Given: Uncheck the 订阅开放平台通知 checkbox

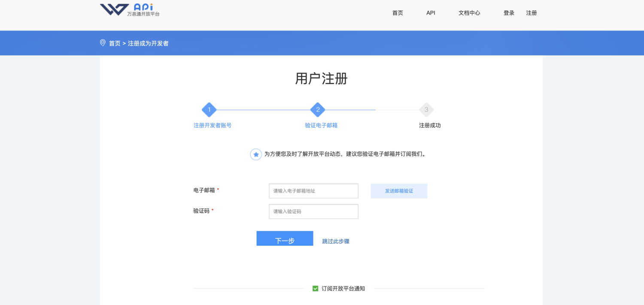Looking at the screenshot, I should click(x=316, y=289).
